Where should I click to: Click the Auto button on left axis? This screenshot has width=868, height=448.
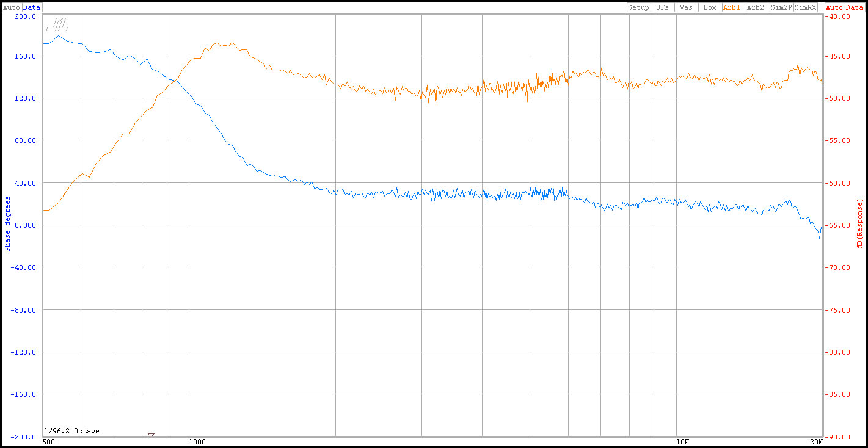(12, 7)
